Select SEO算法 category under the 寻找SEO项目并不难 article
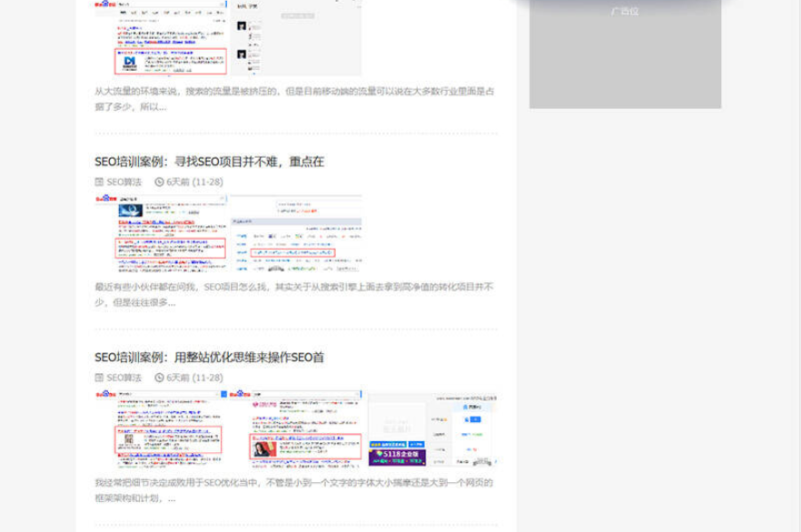 coord(124,182)
